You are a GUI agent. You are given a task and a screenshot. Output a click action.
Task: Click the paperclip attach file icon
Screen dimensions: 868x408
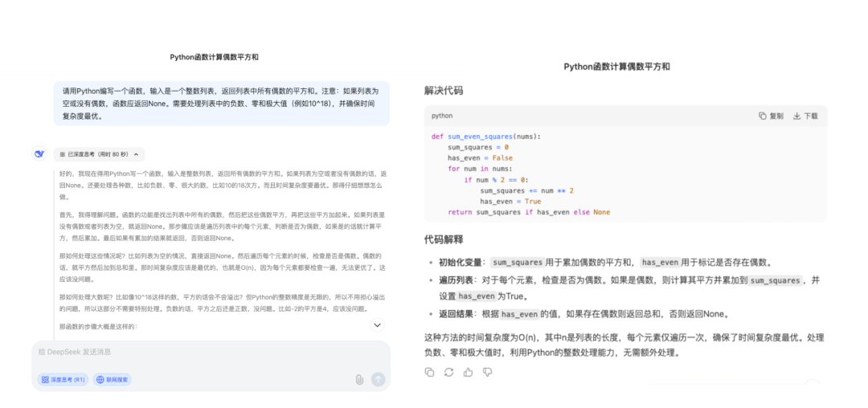tap(359, 379)
